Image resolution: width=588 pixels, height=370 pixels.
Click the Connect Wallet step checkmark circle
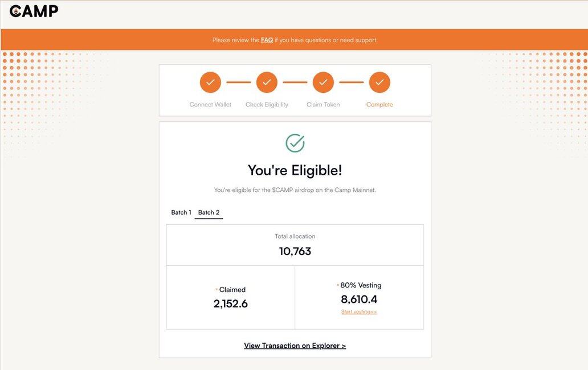click(x=210, y=83)
